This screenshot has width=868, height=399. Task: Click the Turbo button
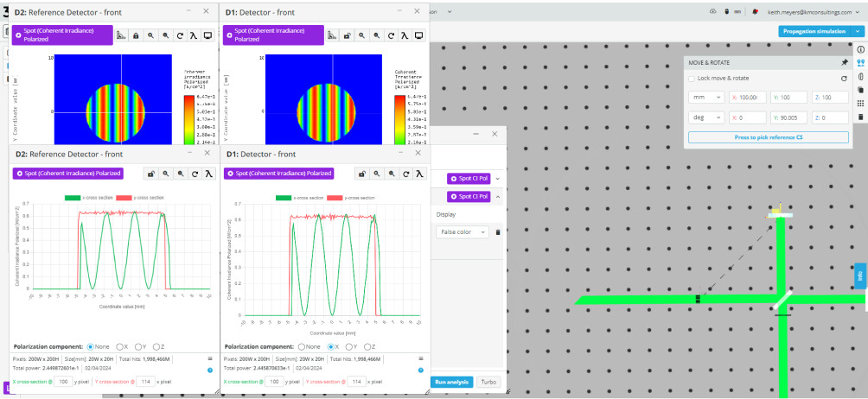[x=488, y=382]
